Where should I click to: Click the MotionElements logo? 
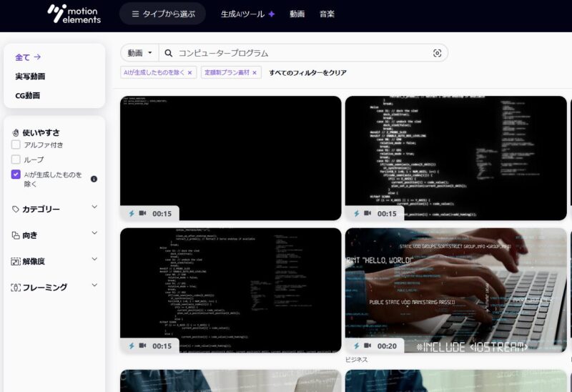(x=74, y=14)
